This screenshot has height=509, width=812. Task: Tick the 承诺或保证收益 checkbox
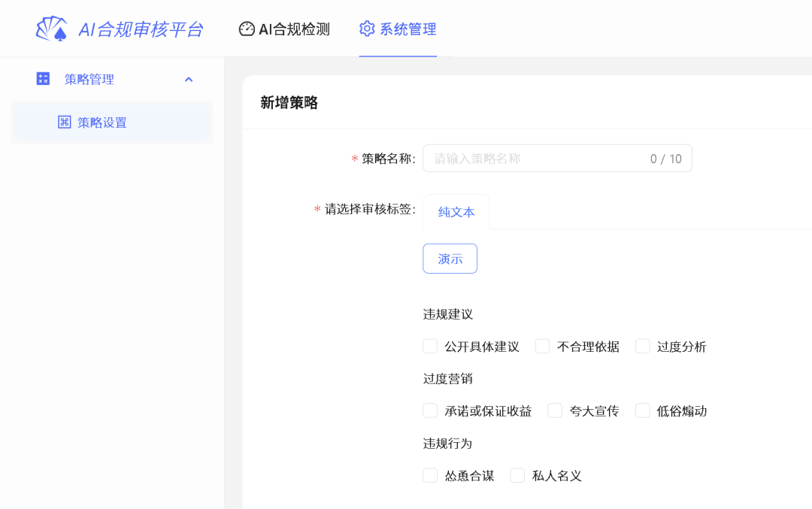430,411
